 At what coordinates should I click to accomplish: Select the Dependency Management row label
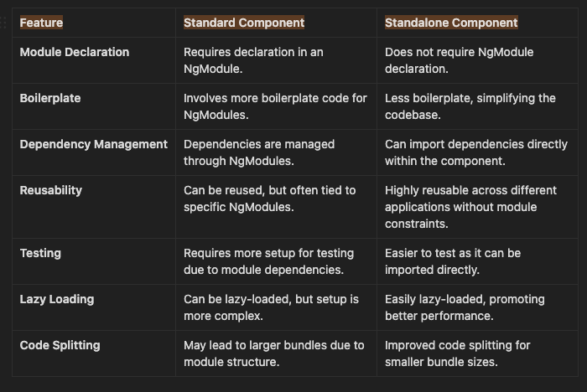[x=94, y=144]
